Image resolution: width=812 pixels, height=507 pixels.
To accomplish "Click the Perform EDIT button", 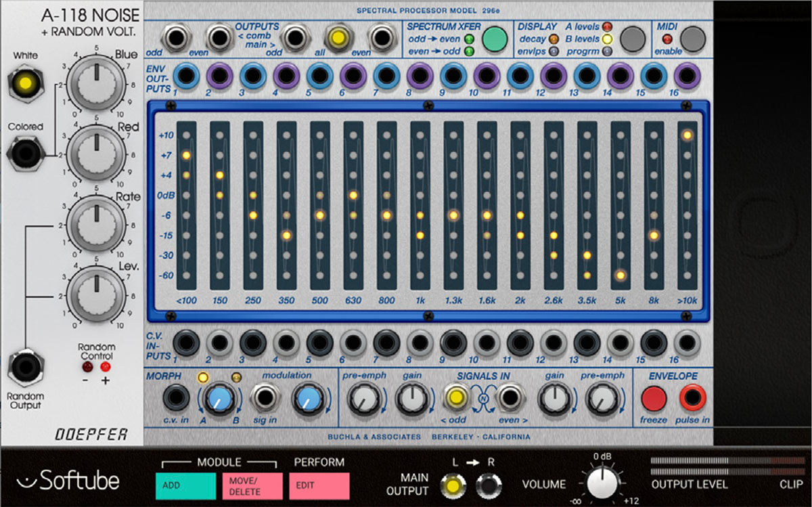I will [x=319, y=485].
